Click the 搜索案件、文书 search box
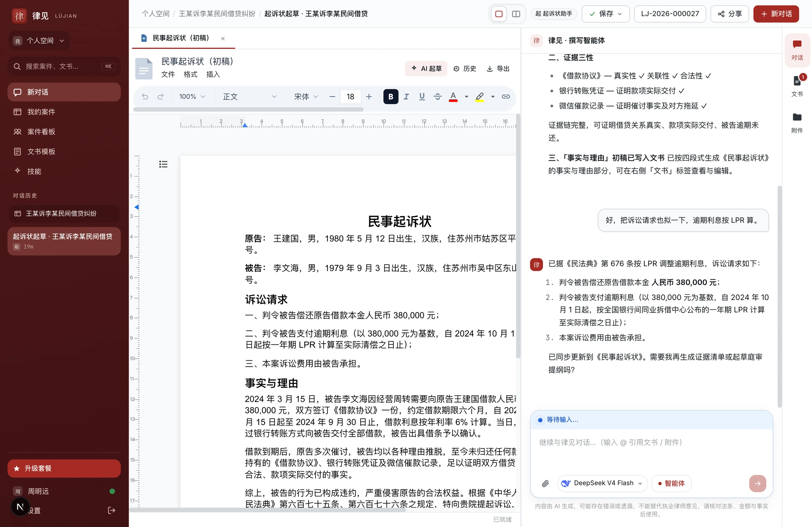This screenshot has height=527, width=812. click(x=64, y=66)
